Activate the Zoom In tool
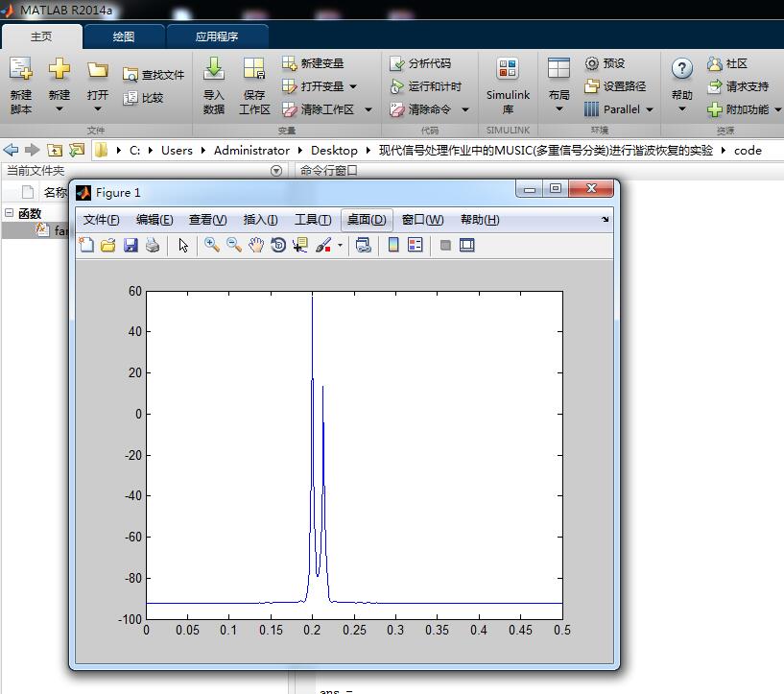This screenshot has height=694, width=784. pos(212,245)
